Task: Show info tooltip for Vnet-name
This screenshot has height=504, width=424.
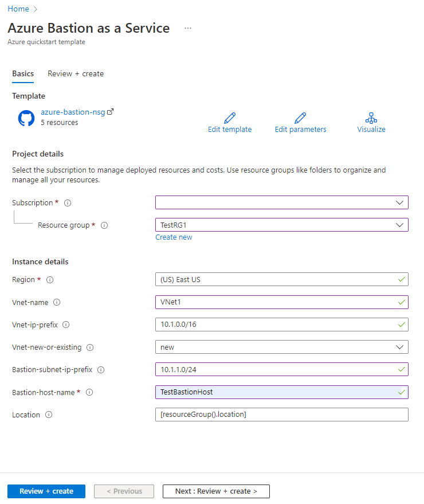Action: pyautogui.click(x=57, y=302)
